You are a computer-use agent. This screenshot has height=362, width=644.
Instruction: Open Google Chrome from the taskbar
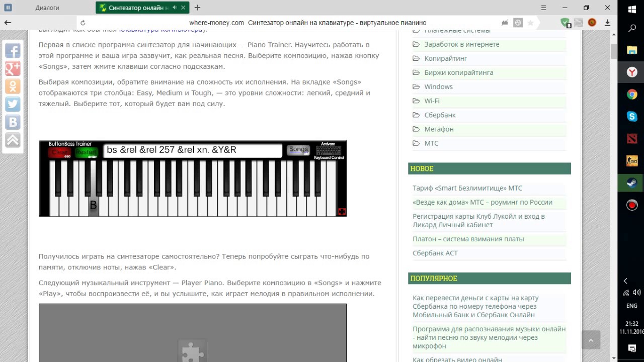point(632,94)
